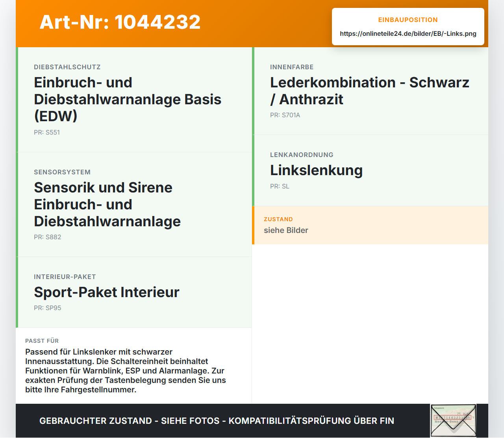Viewport: 504px width, 438px height.
Task: Click the PR: S882 code
Action: [x=48, y=237]
